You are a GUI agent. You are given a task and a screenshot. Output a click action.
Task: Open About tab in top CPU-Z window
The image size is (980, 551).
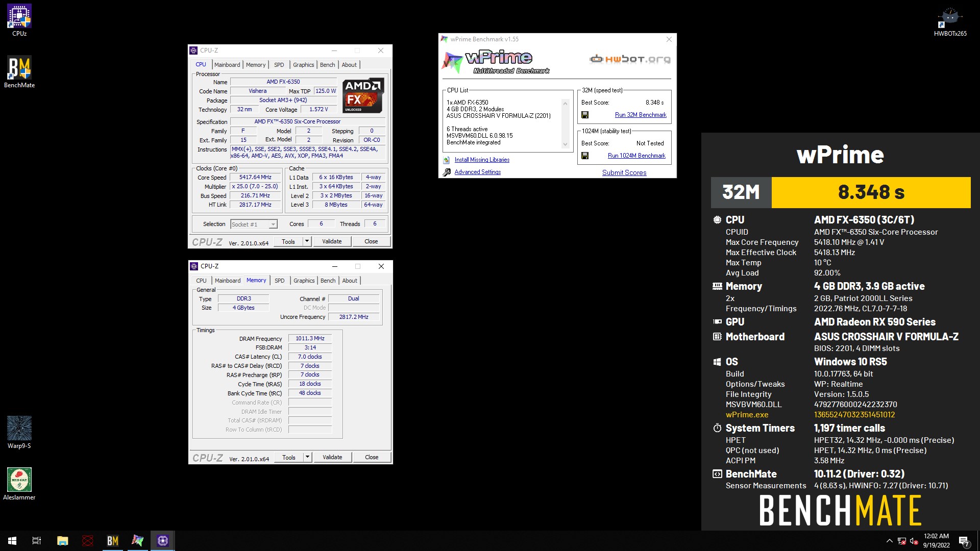tap(349, 65)
